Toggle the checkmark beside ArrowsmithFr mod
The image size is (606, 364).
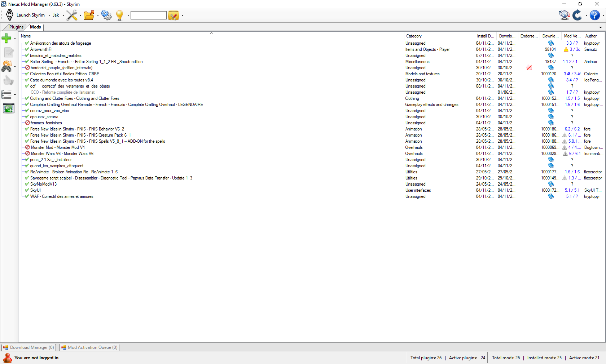tap(27, 49)
